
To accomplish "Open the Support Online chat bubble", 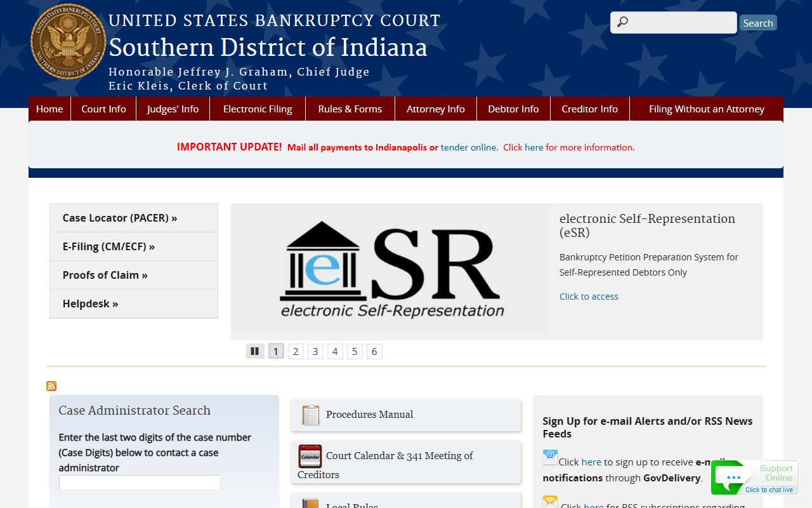I will [754, 478].
